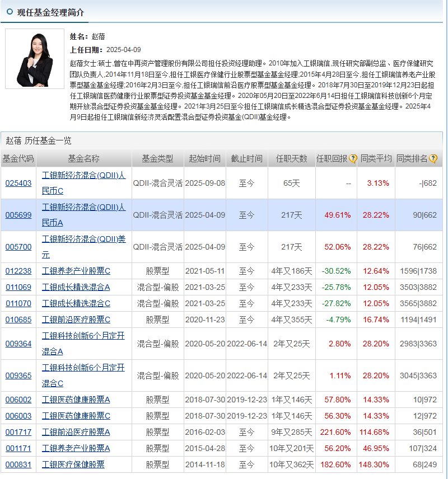The width and height of the screenshot is (448, 479).
Task: Open fund code 006003 link
Action: [18, 416]
